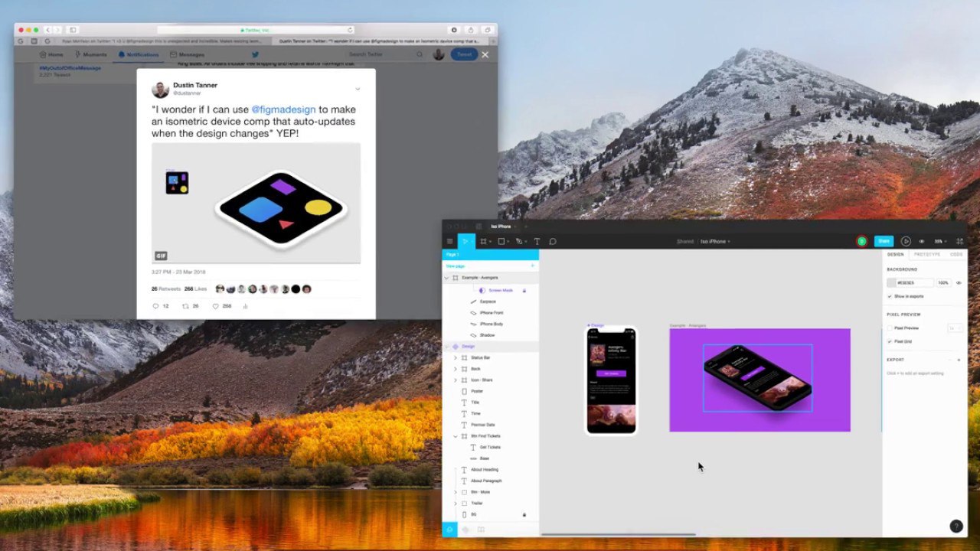
Task: Click the Present play icon in Figma
Action: click(906, 241)
